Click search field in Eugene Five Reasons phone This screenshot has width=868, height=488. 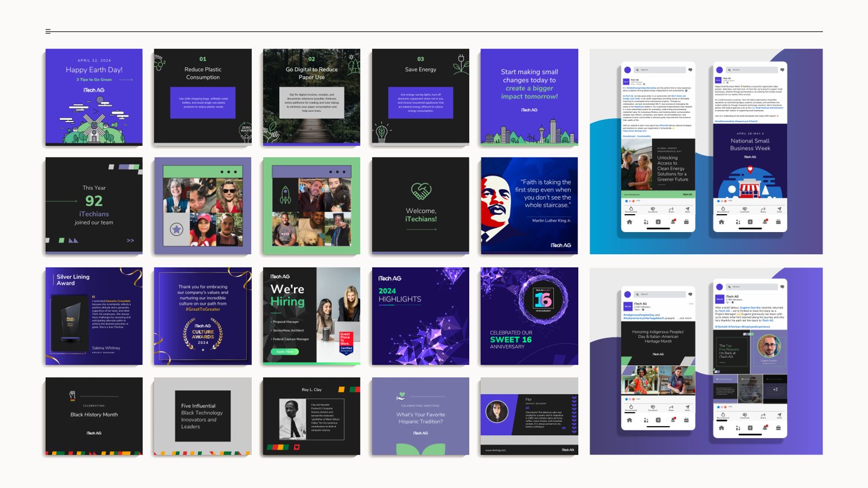click(752, 287)
